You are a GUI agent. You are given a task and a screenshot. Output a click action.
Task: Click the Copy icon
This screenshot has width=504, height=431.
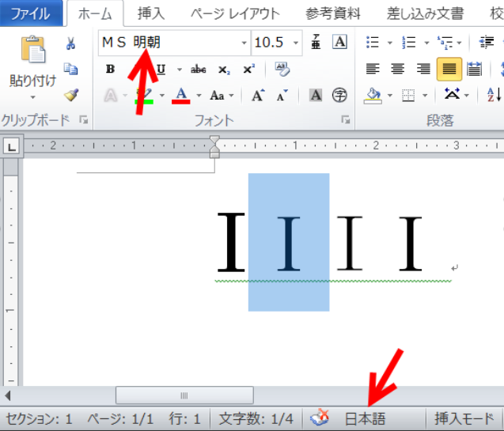70,69
